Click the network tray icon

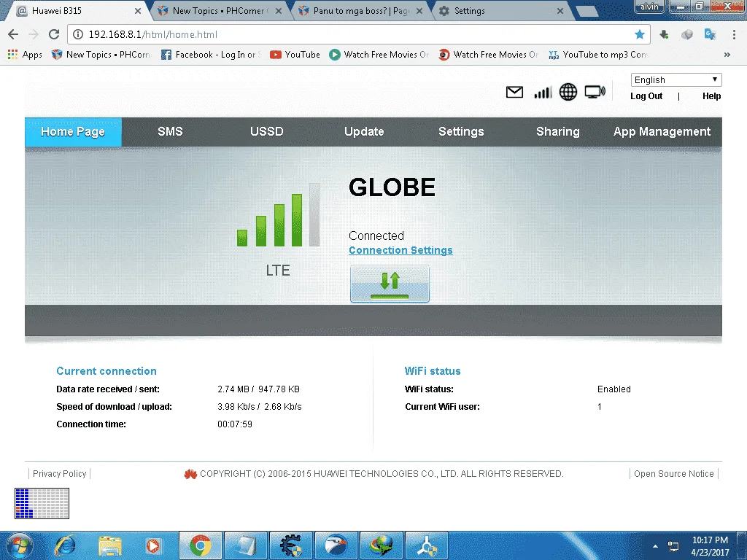pyautogui.click(x=673, y=546)
